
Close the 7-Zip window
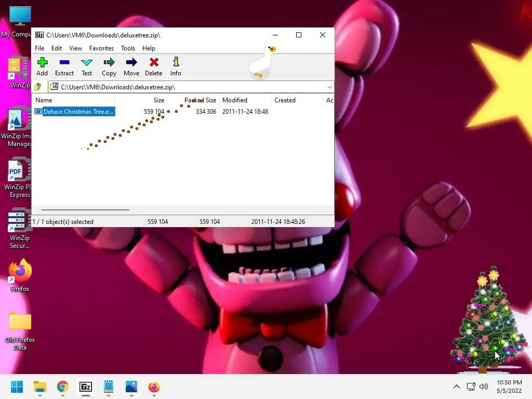[322, 35]
